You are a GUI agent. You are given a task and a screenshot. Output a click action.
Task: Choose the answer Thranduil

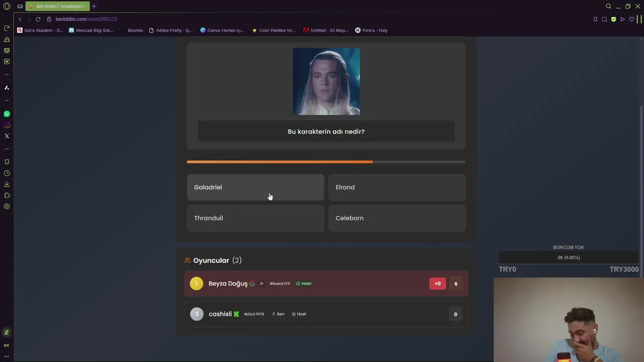(x=256, y=218)
